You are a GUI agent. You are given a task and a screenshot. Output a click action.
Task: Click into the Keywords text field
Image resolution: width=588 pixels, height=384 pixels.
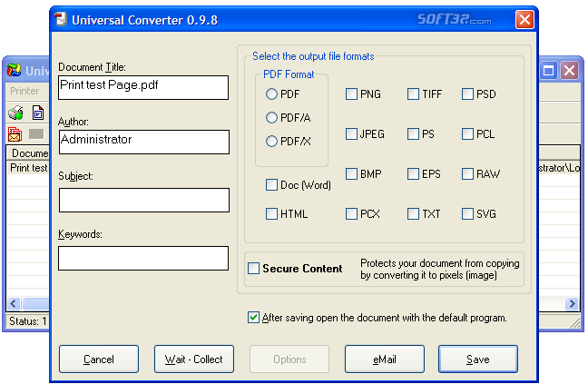click(x=143, y=258)
